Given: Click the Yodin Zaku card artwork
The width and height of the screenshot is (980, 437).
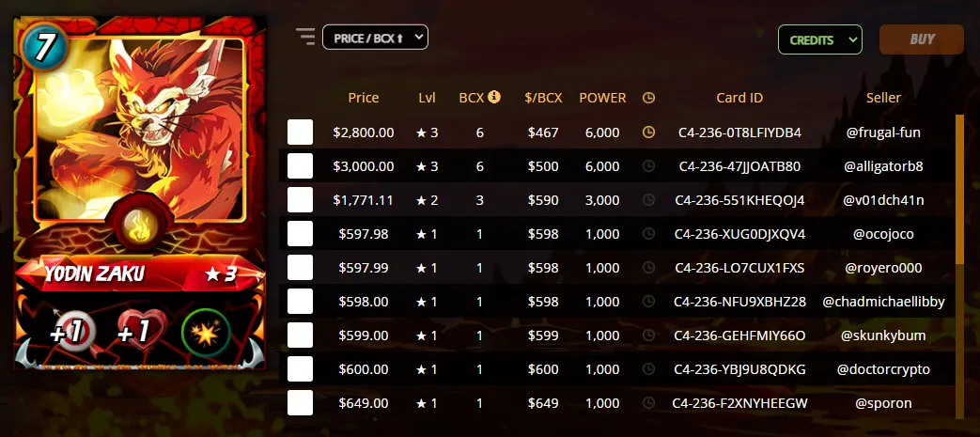Looking at the screenshot, I should (140, 130).
